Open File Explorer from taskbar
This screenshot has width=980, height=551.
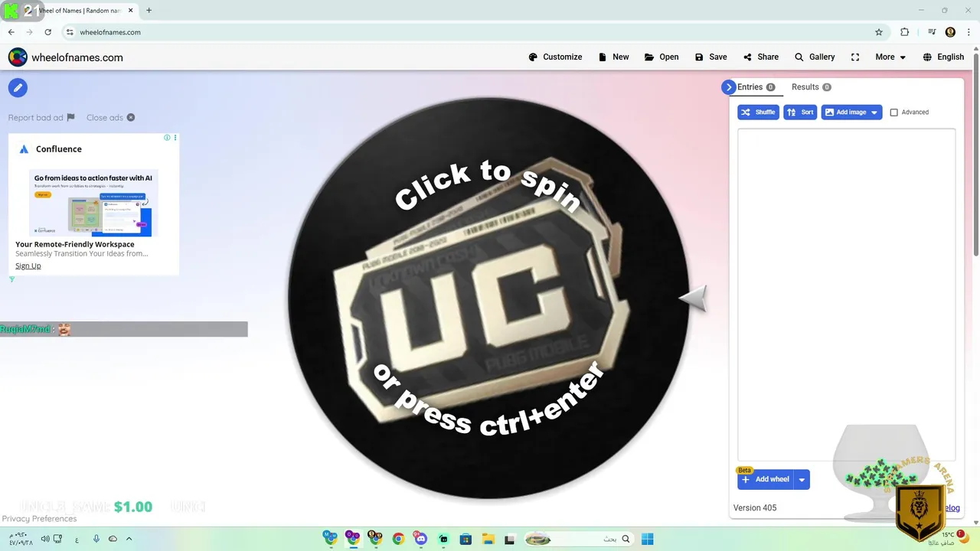488,539
